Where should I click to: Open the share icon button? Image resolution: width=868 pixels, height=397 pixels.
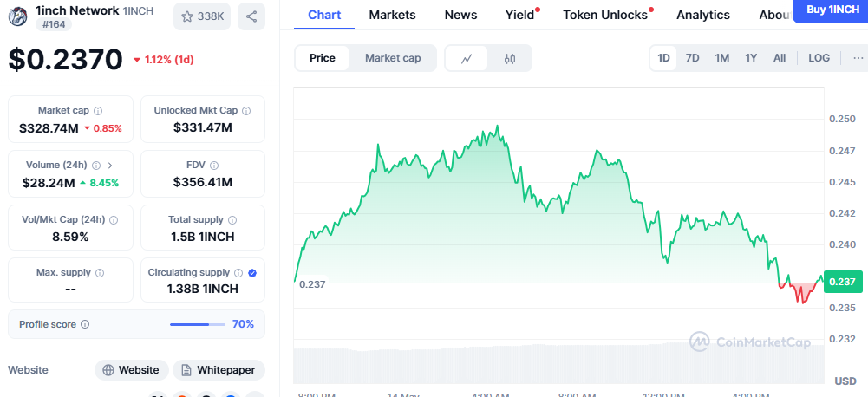coord(251,16)
